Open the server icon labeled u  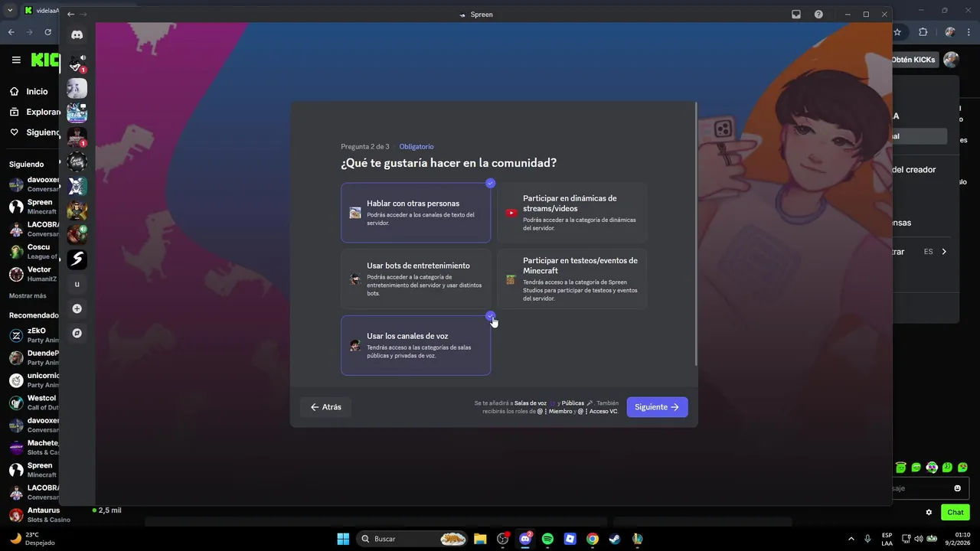pyautogui.click(x=77, y=284)
